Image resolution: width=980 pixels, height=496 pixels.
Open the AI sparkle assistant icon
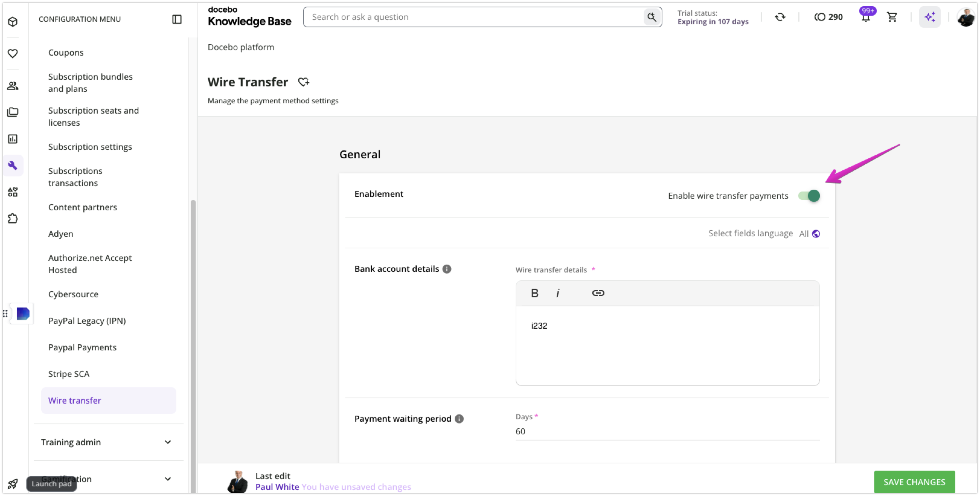[930, 17]
